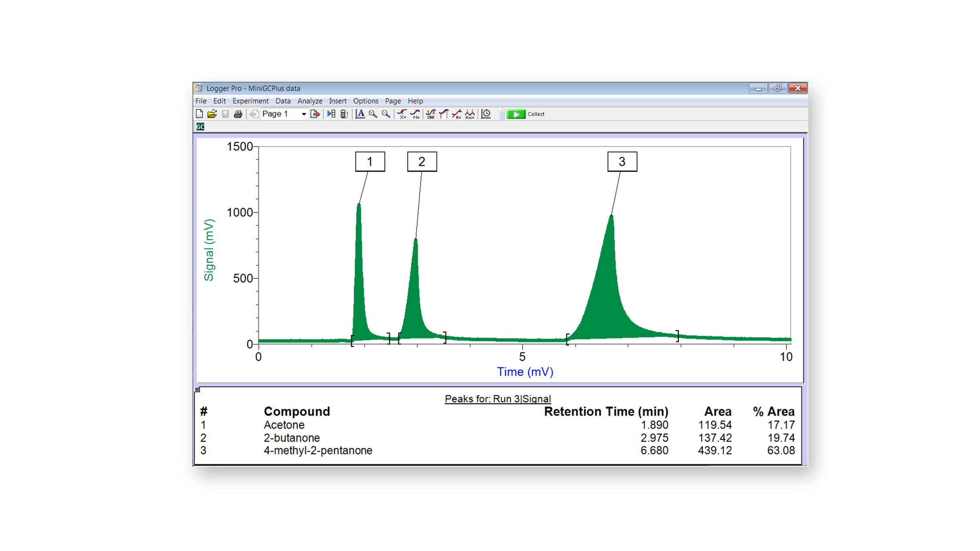Image resolution: width=980 pixels, height=551 pixels.
Task: Open the Statistics (STAT) tool icon
Action: 430,114
